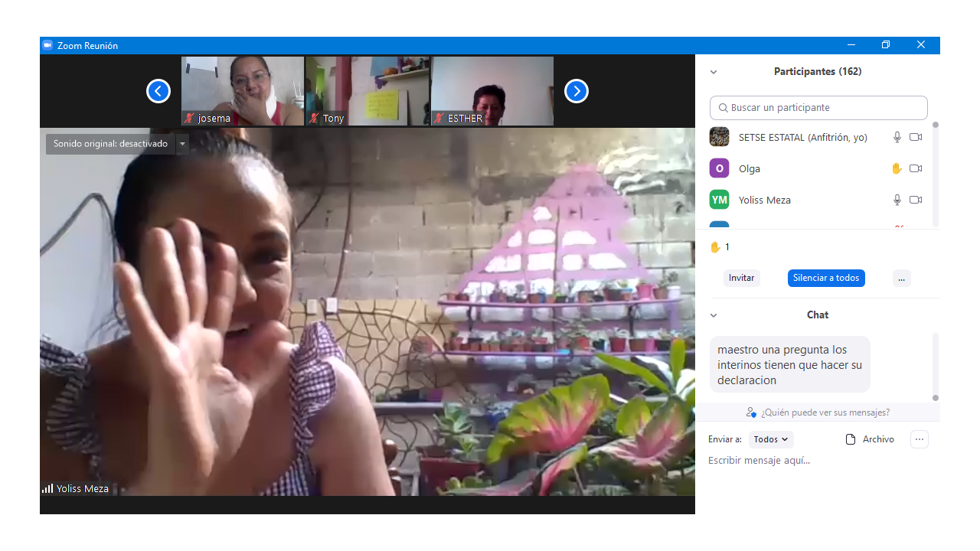
Task: Click the search magnifier icon
Action: pyautogui.click(x=723, y=108)
